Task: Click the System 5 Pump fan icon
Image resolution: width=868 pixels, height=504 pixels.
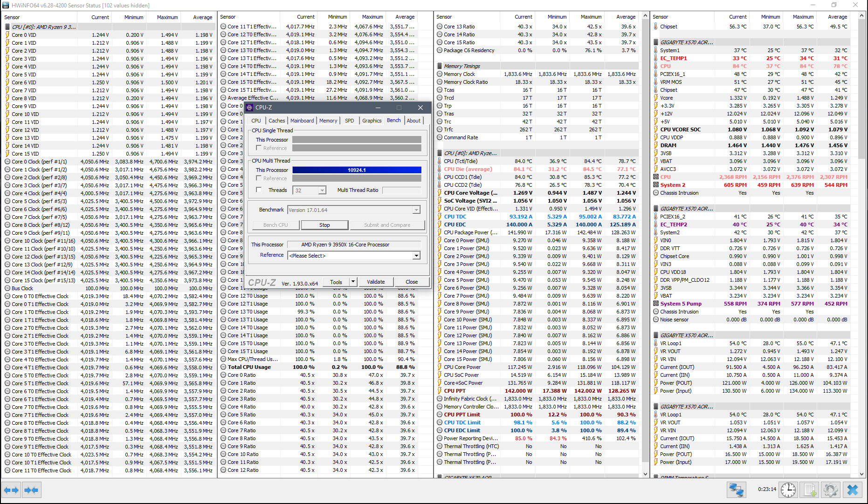Action: click(656, 304)
